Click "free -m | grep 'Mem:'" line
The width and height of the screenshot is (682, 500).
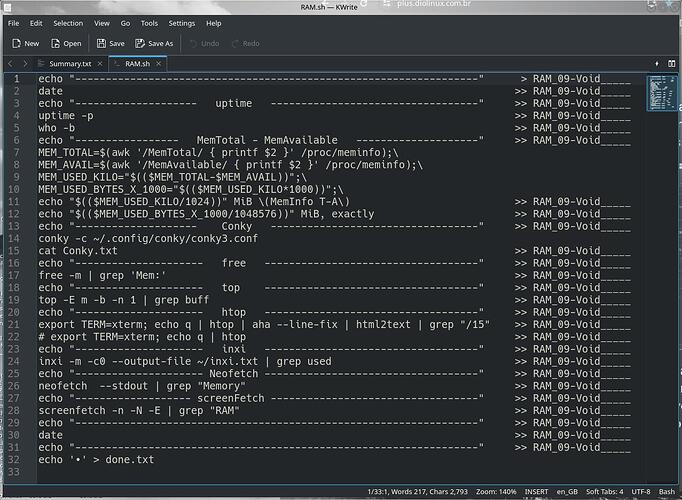(x=102, y=275)
